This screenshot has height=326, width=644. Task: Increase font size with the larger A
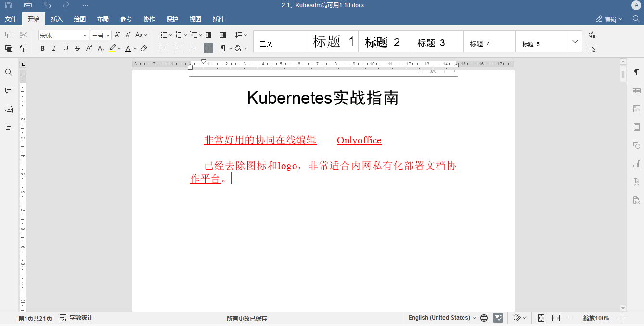click(117, 35)
